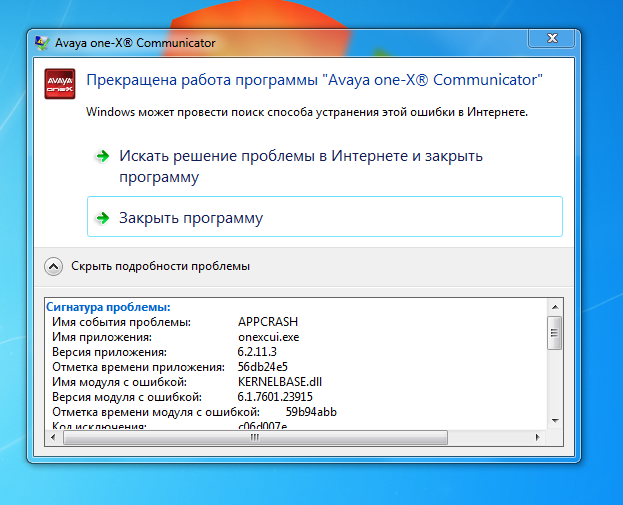Screen dimensions: 623x505
Task: Click the 'Avaya one-X® Communicator' window title
Action: [135, 43]
